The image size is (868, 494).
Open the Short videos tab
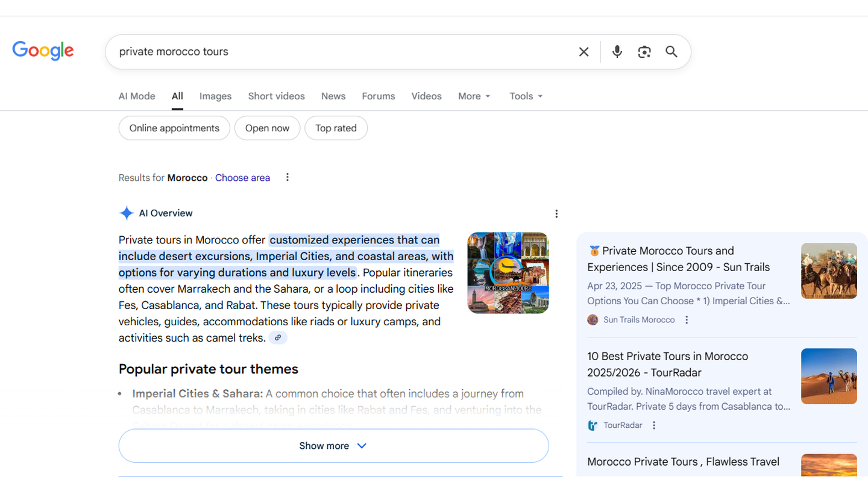click(277, 96)
